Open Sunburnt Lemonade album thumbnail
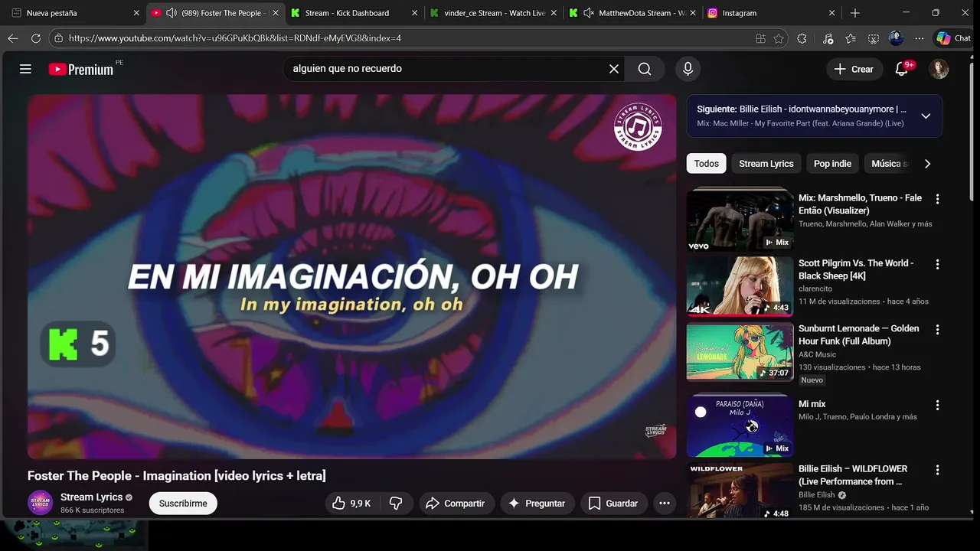980x551 pixels. click(x=740, y=351)
